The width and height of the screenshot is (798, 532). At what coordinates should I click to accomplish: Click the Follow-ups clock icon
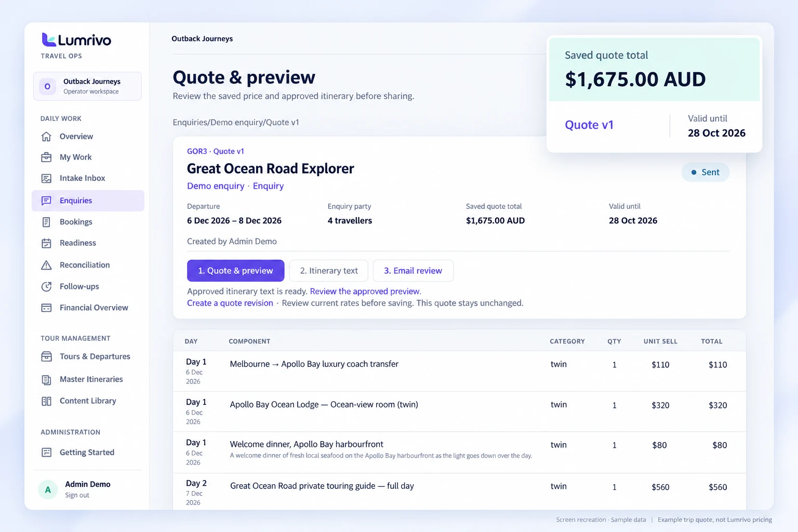tap(46, 286)
